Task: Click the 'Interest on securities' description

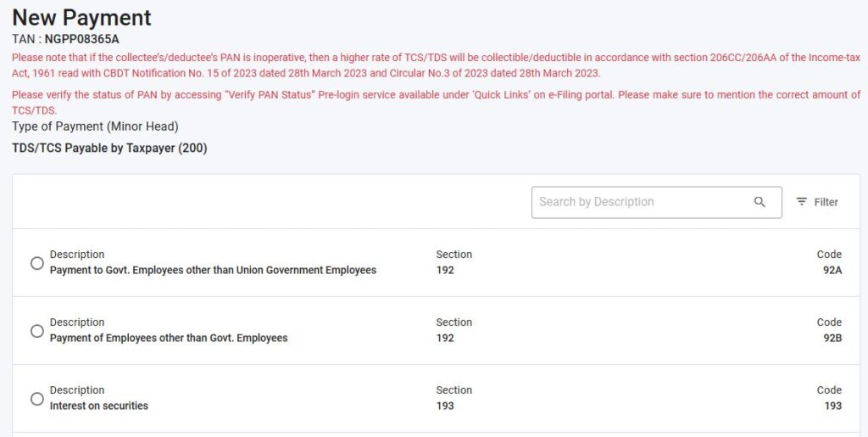Action: click(x=99, y=406)
